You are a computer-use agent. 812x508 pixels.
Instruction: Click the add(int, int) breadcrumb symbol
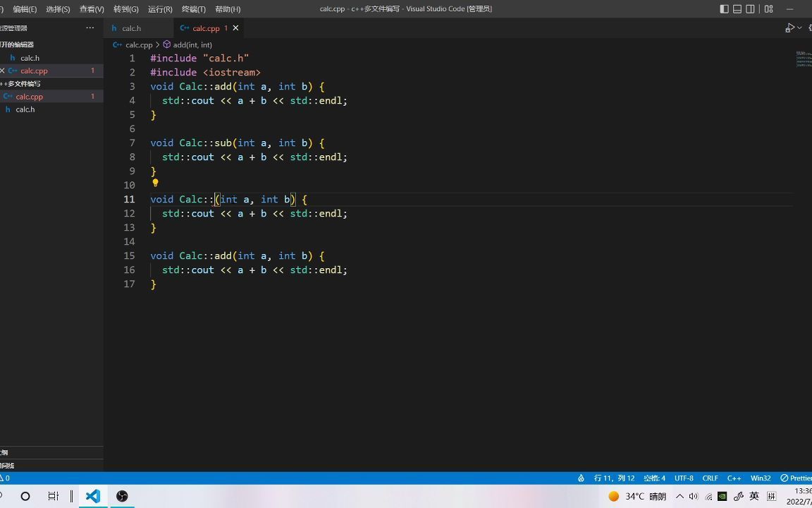192,45
